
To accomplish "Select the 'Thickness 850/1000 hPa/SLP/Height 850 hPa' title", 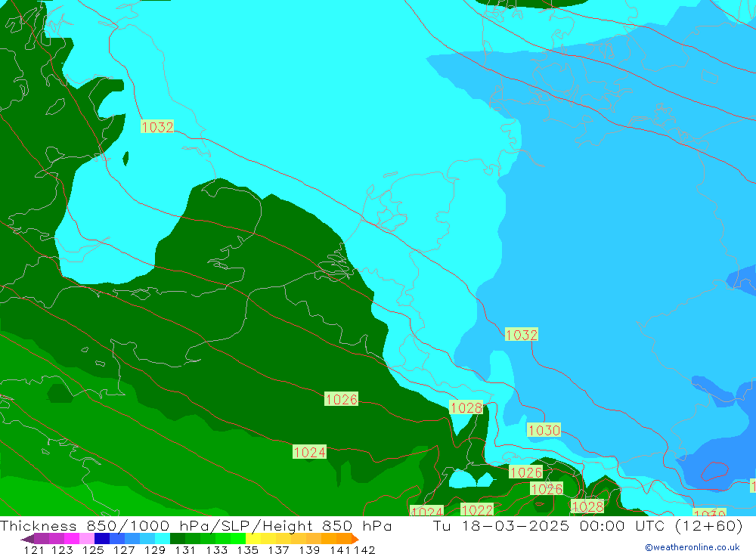I will point(196,525).
